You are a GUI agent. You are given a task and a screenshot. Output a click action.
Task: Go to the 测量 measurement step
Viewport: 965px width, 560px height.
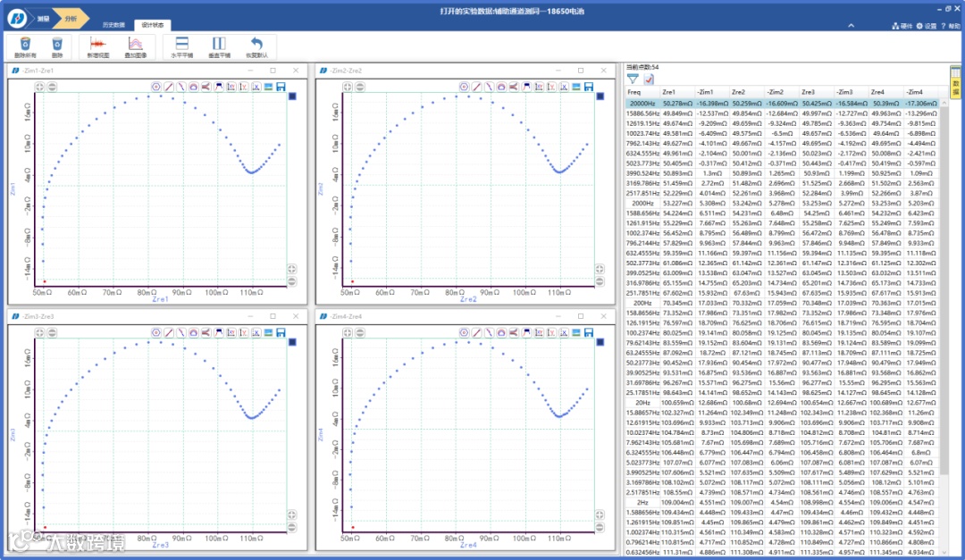pos(43,19)
